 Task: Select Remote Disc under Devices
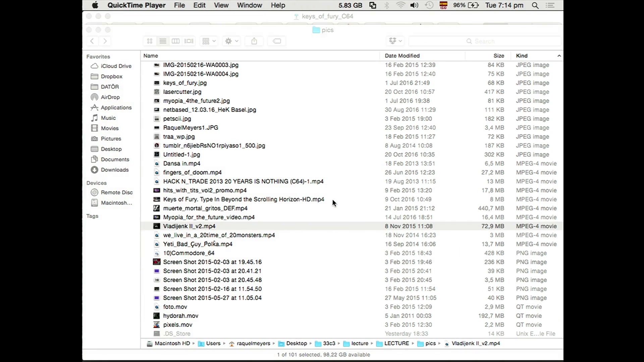pyautogui.click(x=112, y=192)
